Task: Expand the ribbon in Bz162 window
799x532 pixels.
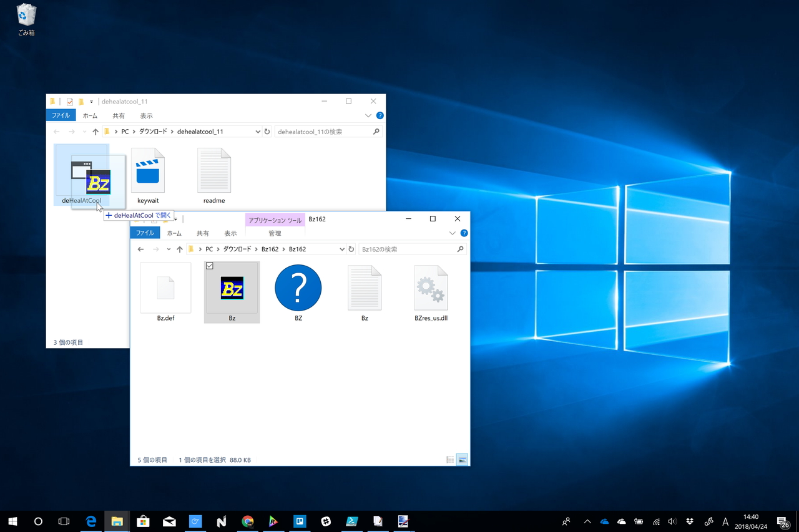Action: coord(453,233)
